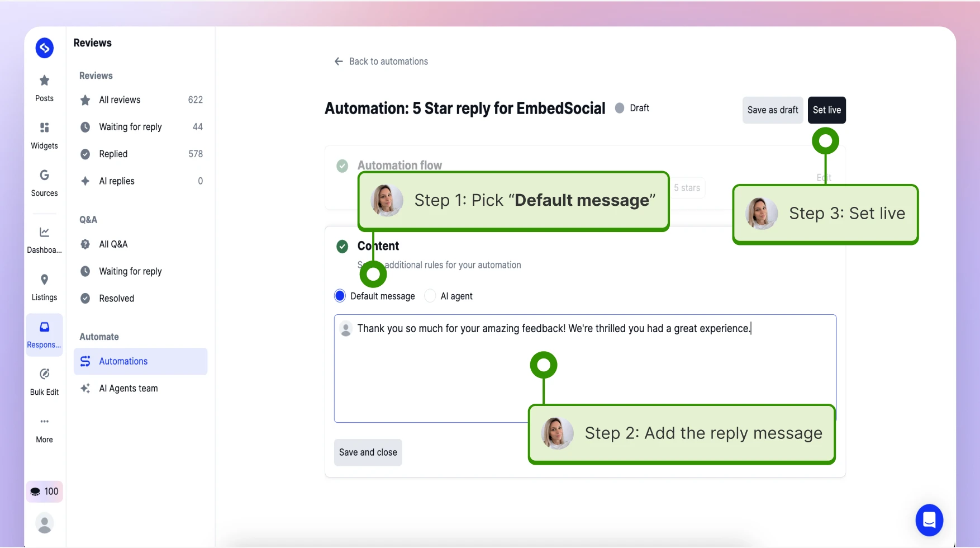Select the Default message radio button

point(340,296)
